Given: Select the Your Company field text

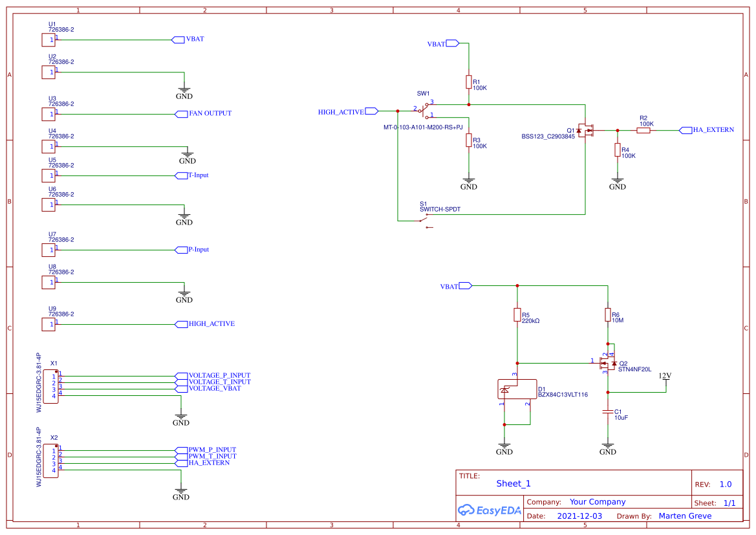Looking at the screenshot, I should (598, 502).
